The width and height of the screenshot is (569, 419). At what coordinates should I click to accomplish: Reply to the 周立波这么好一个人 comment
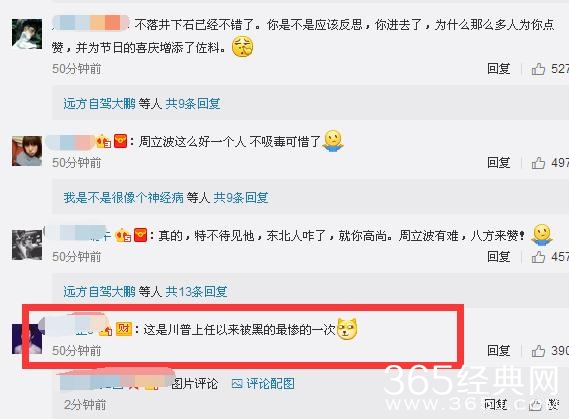[498, 163]
